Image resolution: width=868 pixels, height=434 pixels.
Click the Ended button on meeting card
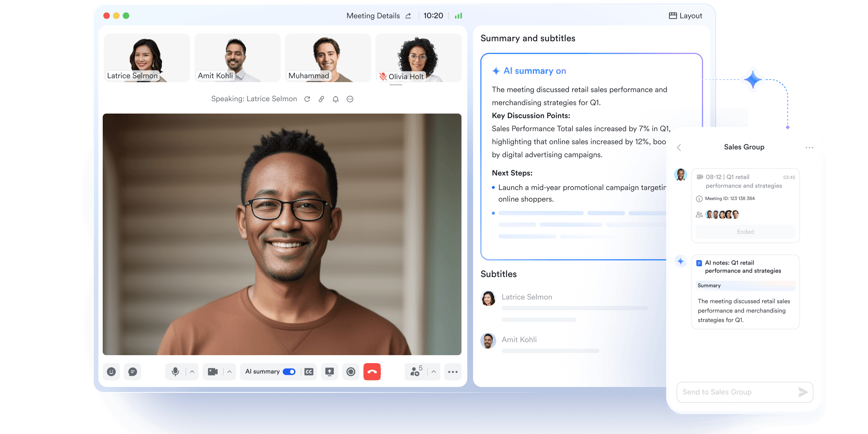(745, 232)
